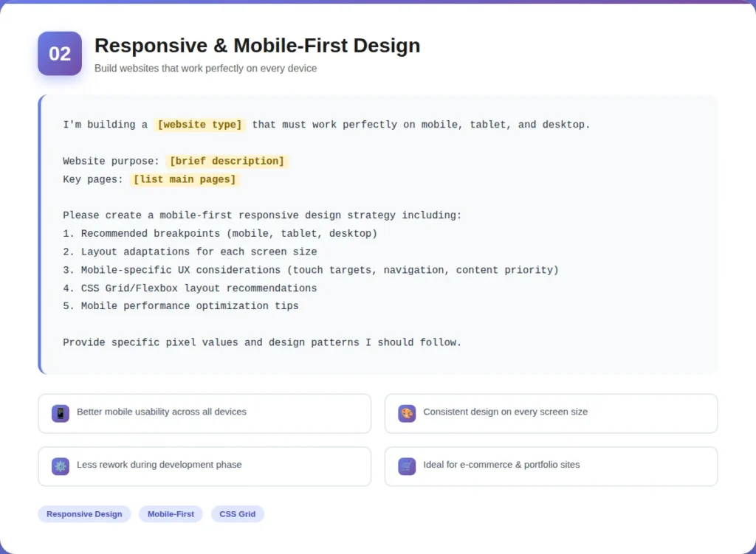Expand the Mobile-First tag

171,514
